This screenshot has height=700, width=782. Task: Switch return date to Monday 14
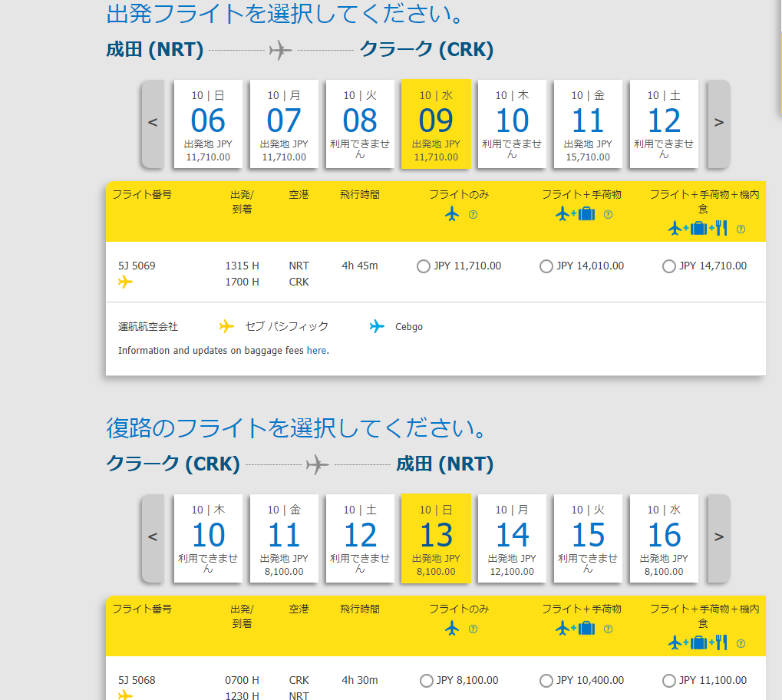pos(512,538)
